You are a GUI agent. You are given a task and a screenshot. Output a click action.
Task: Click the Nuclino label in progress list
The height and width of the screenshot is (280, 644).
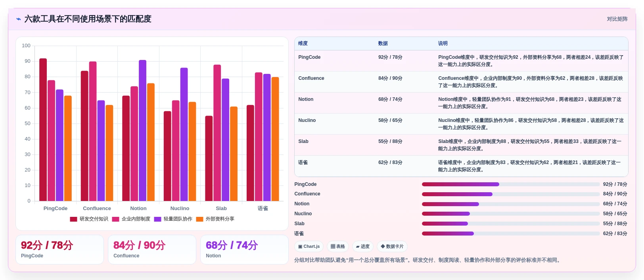point(303,214)
